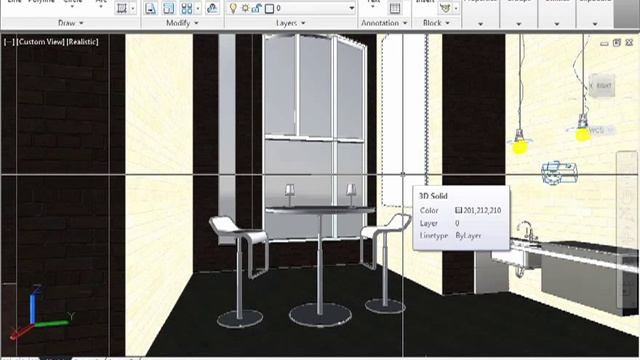Select the left hanging pendant lamp bulb
Screen dimensions: 640x360
520,146
